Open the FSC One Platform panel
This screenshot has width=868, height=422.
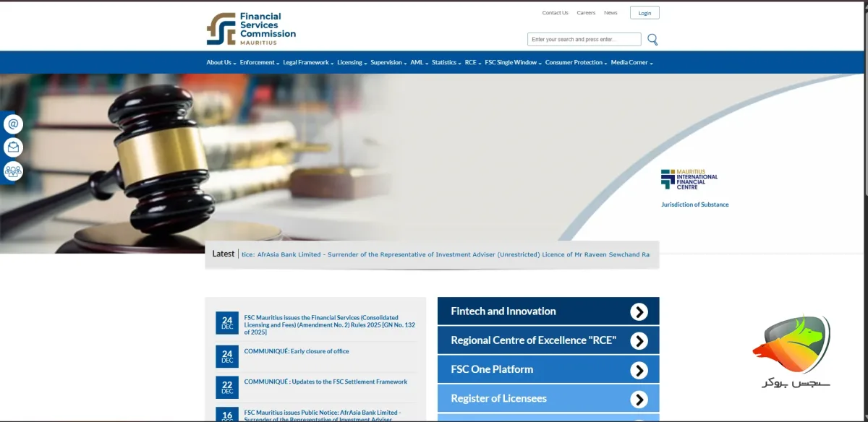(x=548, y=369)
